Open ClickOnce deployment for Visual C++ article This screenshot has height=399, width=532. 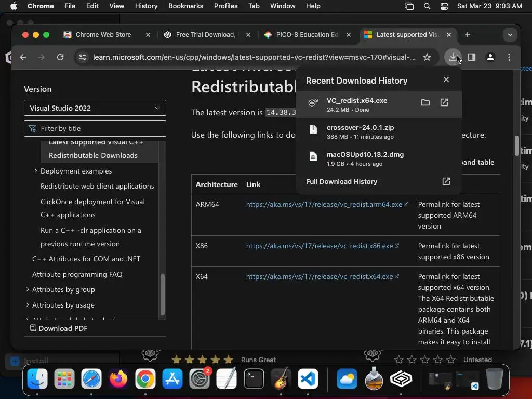tap(92, 208)
